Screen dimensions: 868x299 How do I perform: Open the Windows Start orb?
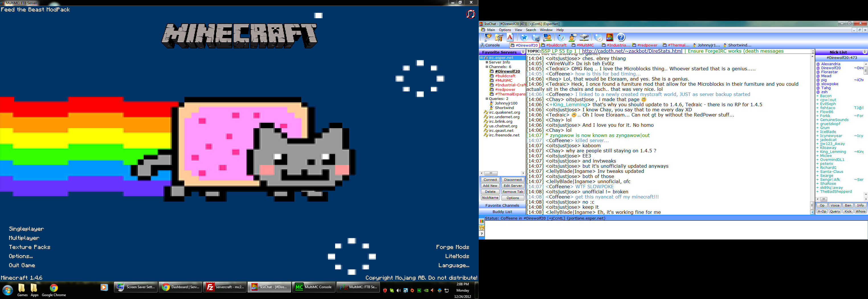pyautogui.click(x=7, y=290)
